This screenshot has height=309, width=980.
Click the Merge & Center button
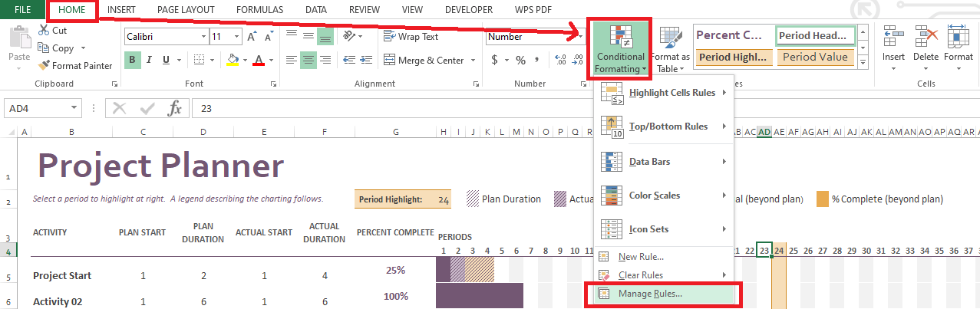[x=424, y=60]
